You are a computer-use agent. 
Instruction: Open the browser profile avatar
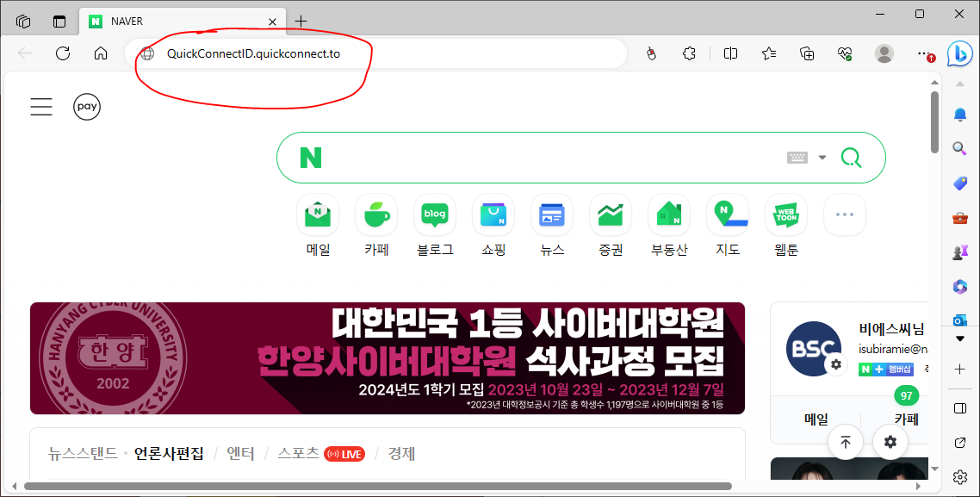pyautogui.click(x=884, y=53)
